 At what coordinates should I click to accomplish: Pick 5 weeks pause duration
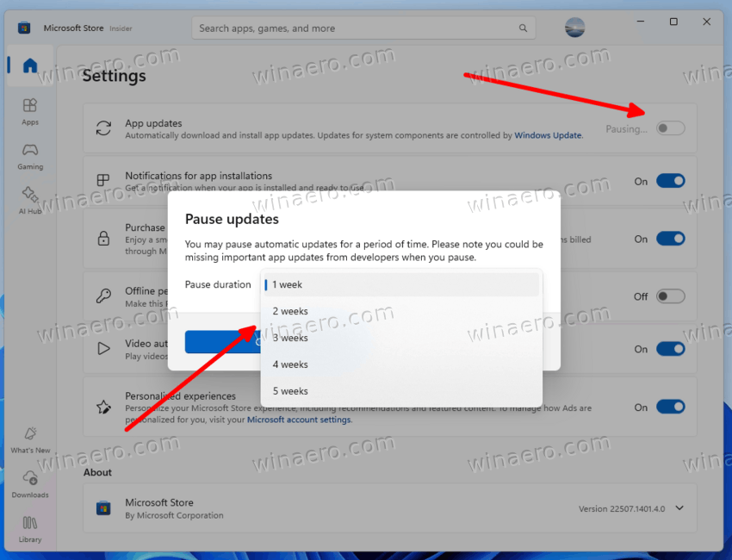[x=401, y=391]
